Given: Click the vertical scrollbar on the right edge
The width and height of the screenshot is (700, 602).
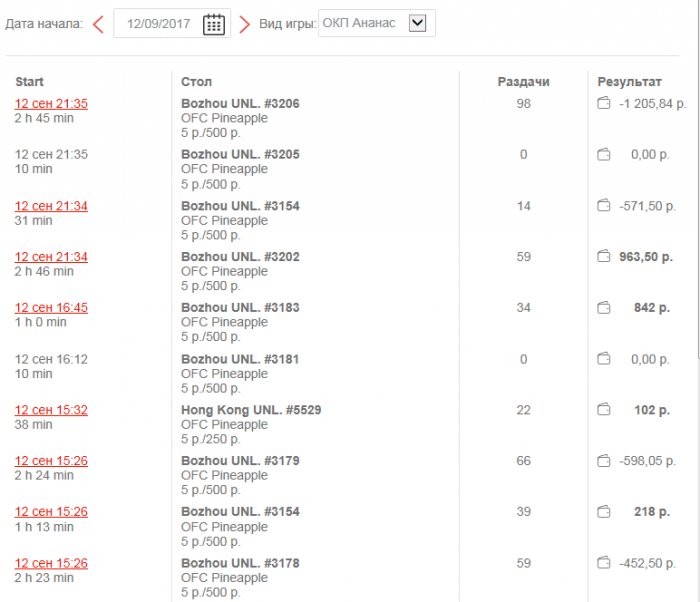Looking at the screenshot, I should pos(698,179).
